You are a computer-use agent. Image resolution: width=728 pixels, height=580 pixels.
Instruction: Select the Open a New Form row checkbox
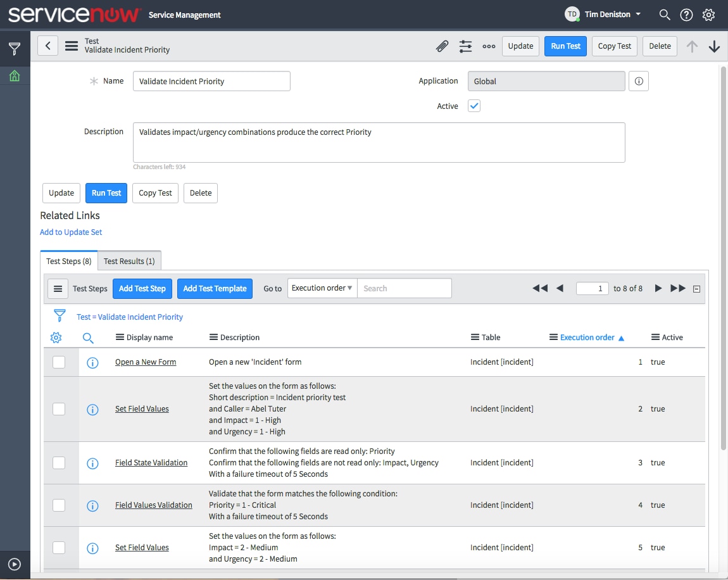59,362
